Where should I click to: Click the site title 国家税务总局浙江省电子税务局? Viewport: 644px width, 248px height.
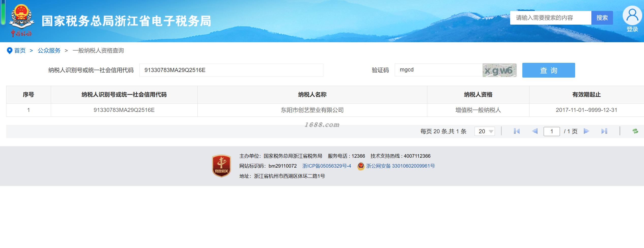tap(126, 21)
